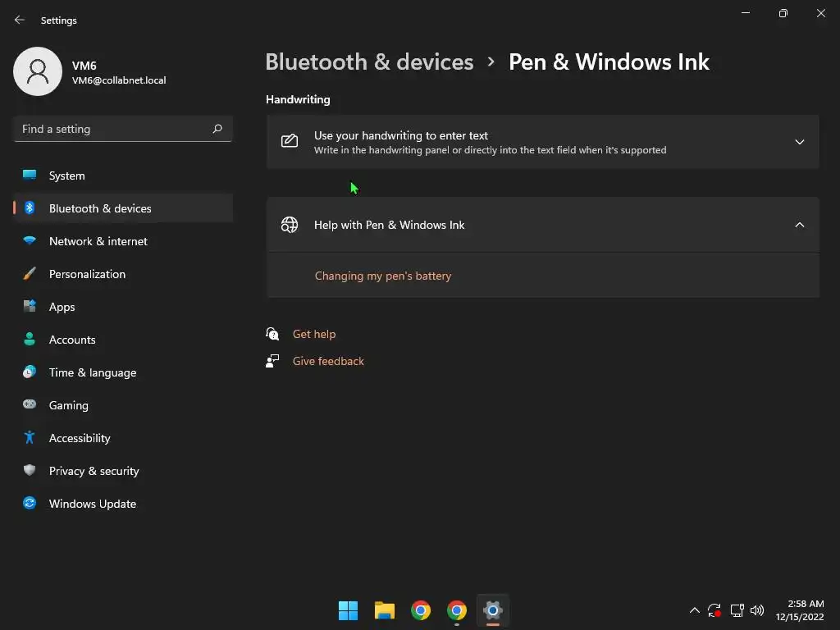Viewport: 840px width, 630px height.
Task: Open the VM6 user profile avatar
Action: click(38, 71)
